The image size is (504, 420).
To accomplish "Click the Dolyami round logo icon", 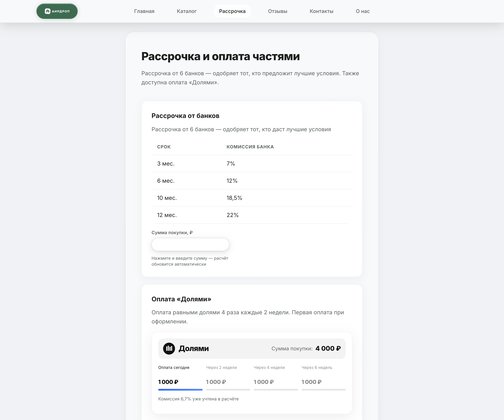I will [x=169, y=348].
